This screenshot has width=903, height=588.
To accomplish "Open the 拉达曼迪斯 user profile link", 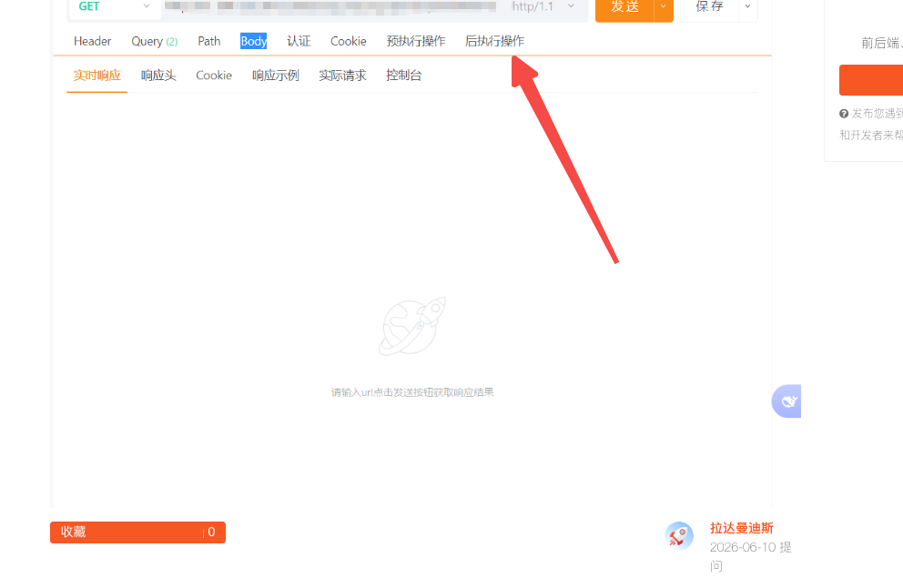I will [741, 528].
